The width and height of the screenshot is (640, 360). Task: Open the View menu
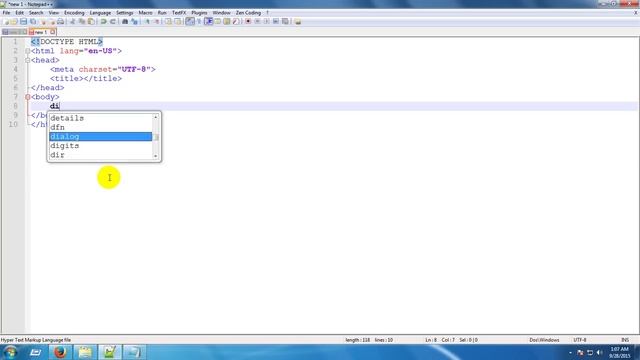click(x=53, y=13)
